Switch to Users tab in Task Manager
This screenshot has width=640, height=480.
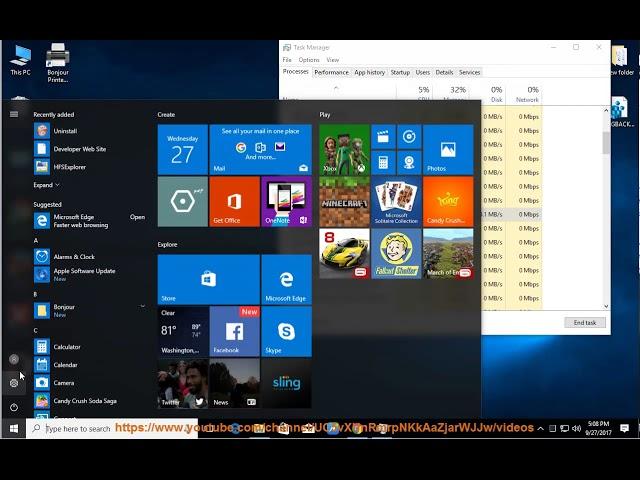point(422,72)
